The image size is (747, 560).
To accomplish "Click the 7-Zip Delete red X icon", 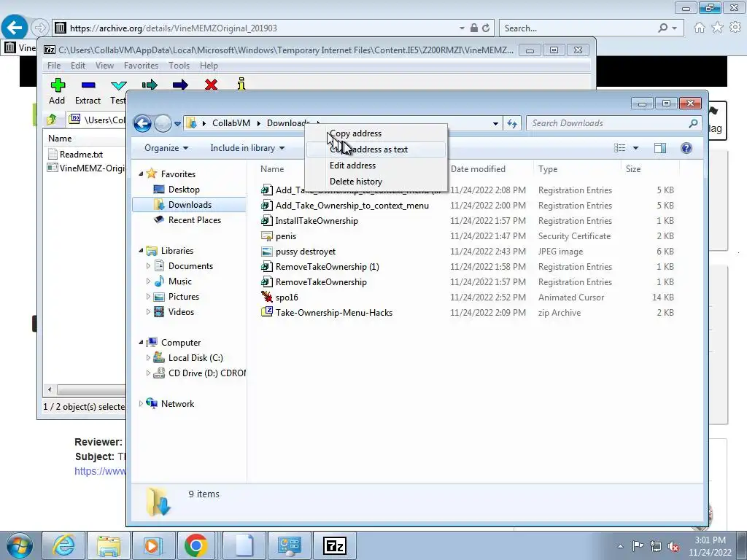I will tap(211, 85).
